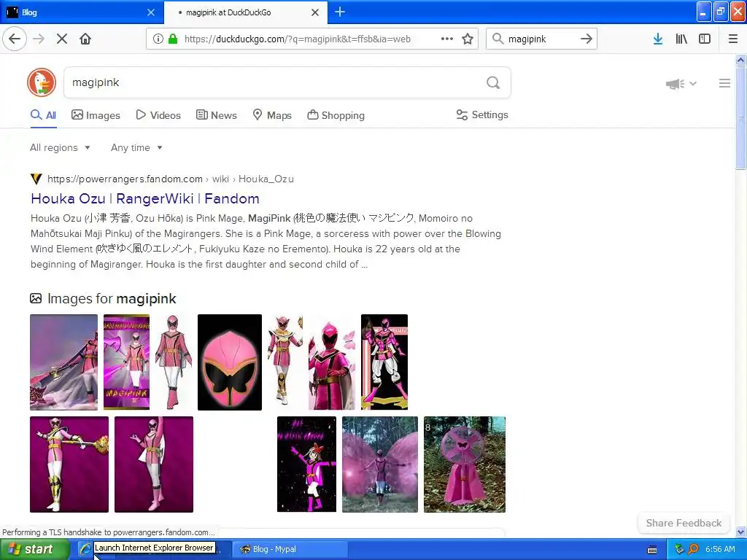Screen dimensions: 747x560
Task: Switch to Blog - Mypal taskbar window
Action: [x=289, y=549]
